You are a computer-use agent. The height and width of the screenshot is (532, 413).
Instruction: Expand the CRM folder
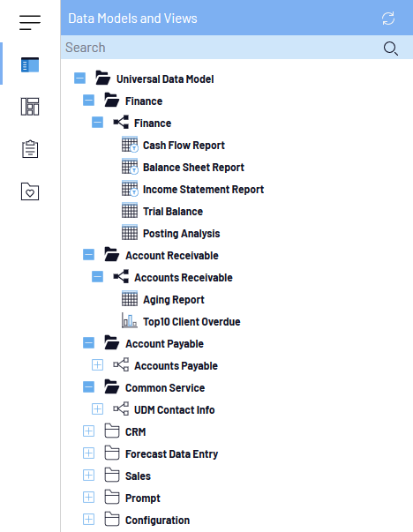pos(88,431)
